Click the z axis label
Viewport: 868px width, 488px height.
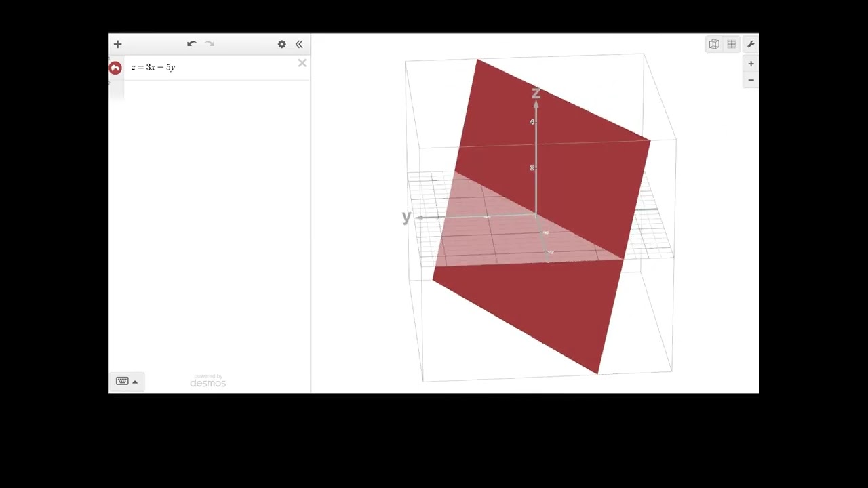tap(536, 94)
